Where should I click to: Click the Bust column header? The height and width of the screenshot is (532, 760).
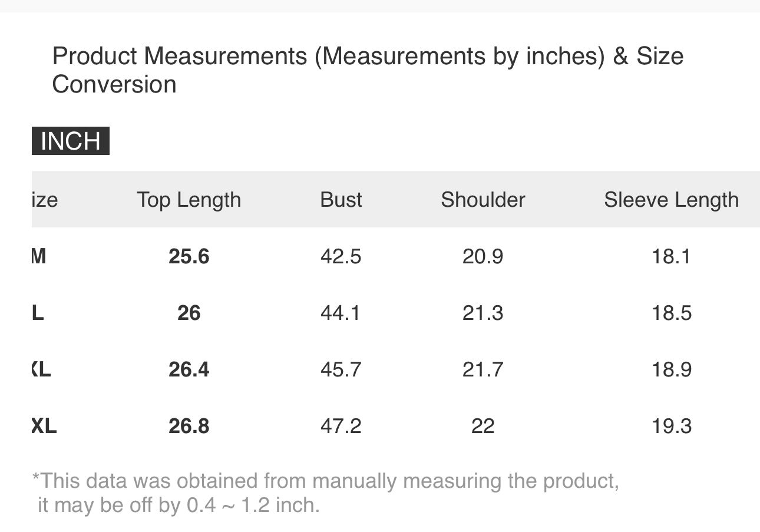[x=341, y=200]
